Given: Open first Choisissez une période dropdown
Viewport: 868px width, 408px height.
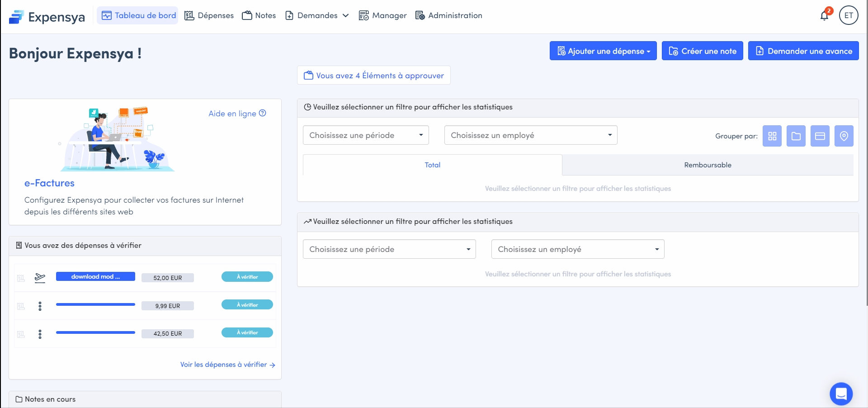Looking at the screenshot, I should [366, 135].
